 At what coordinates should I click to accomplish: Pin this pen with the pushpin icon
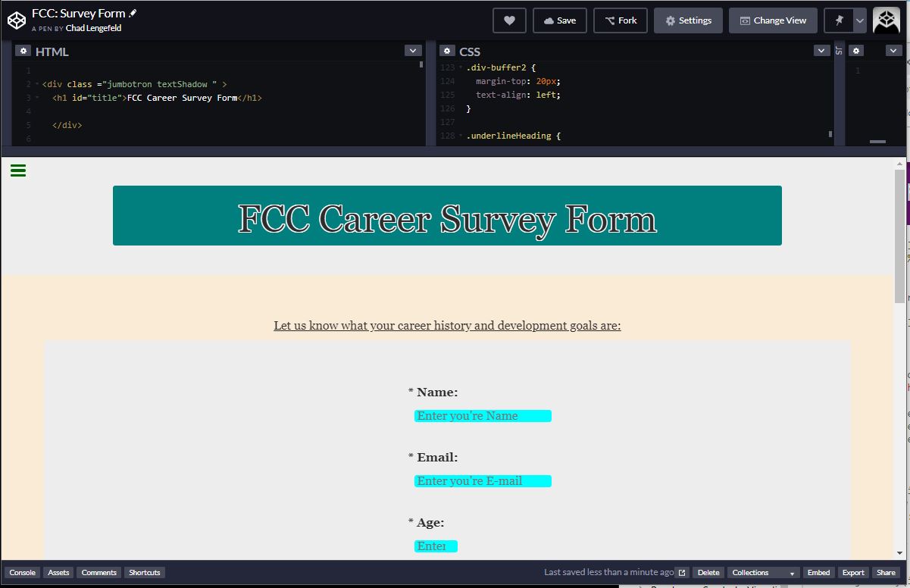click(x=839, y=20)
